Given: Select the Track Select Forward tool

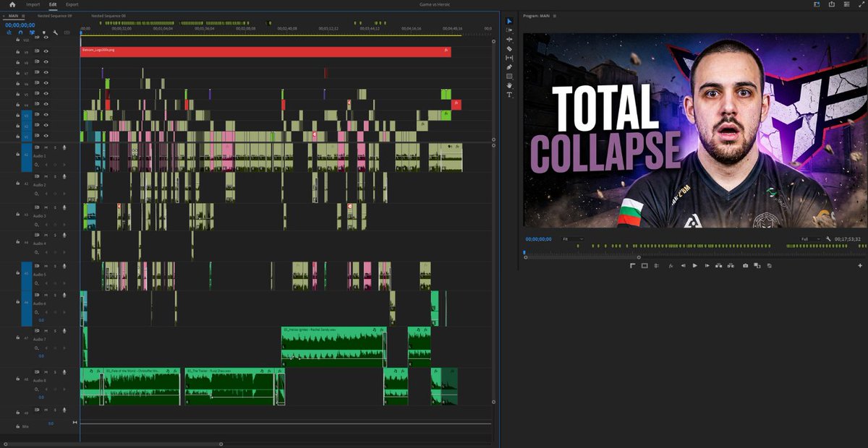Looking at the screenshot, I should click(x=509, y=30).
